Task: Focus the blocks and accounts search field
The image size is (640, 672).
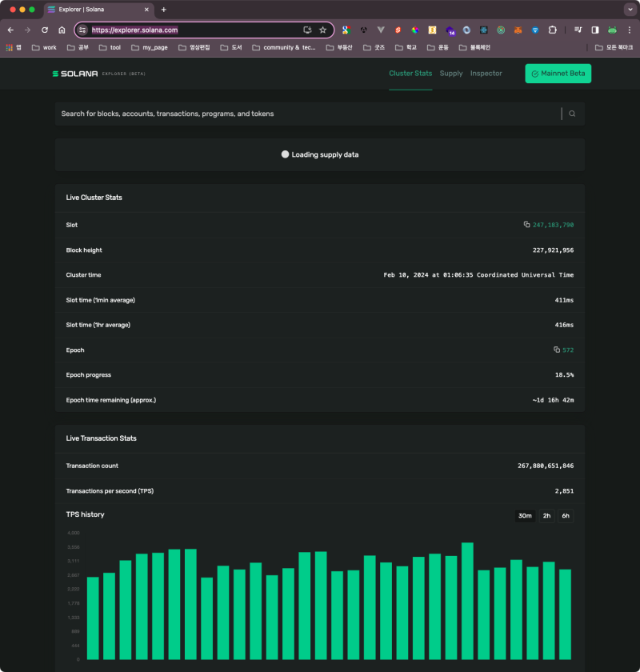Action: coord(308,114)
